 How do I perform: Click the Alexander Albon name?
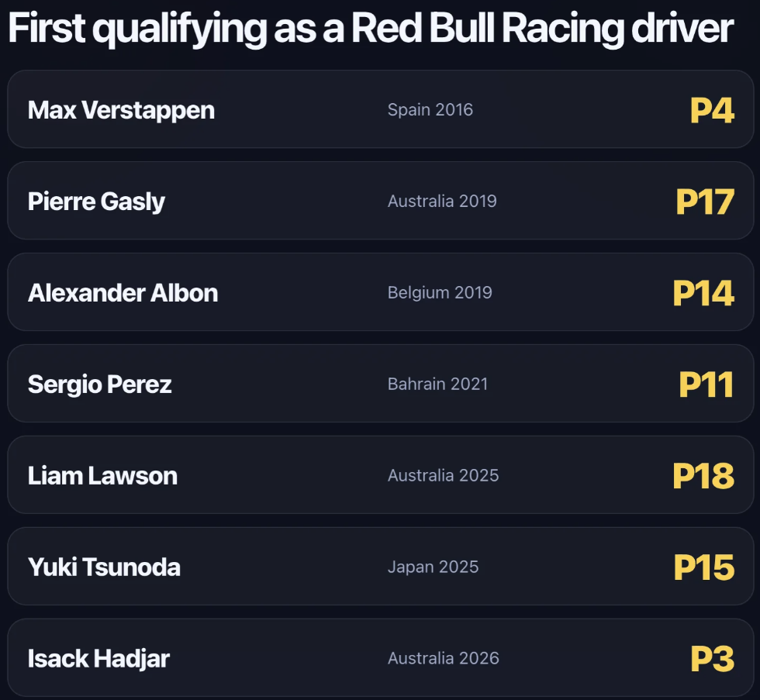tap(123, 292)
